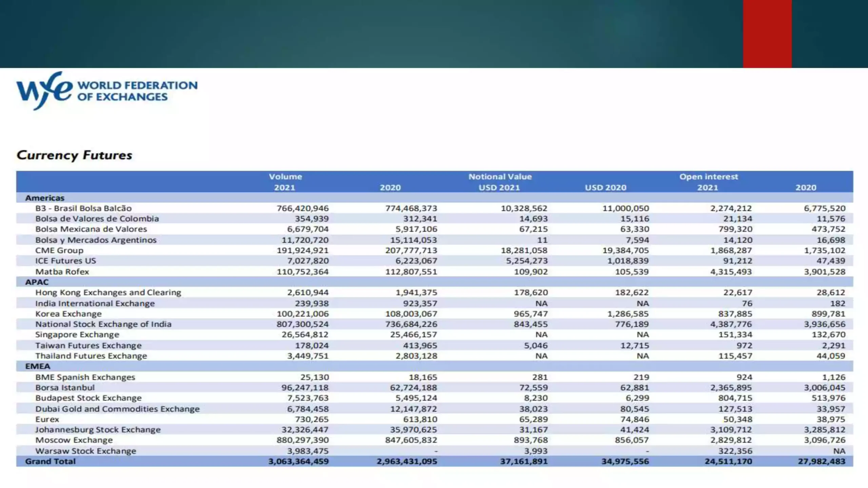Click the Grand Total row label
This screenshot has height=488, width=868.
coord(50,462)
